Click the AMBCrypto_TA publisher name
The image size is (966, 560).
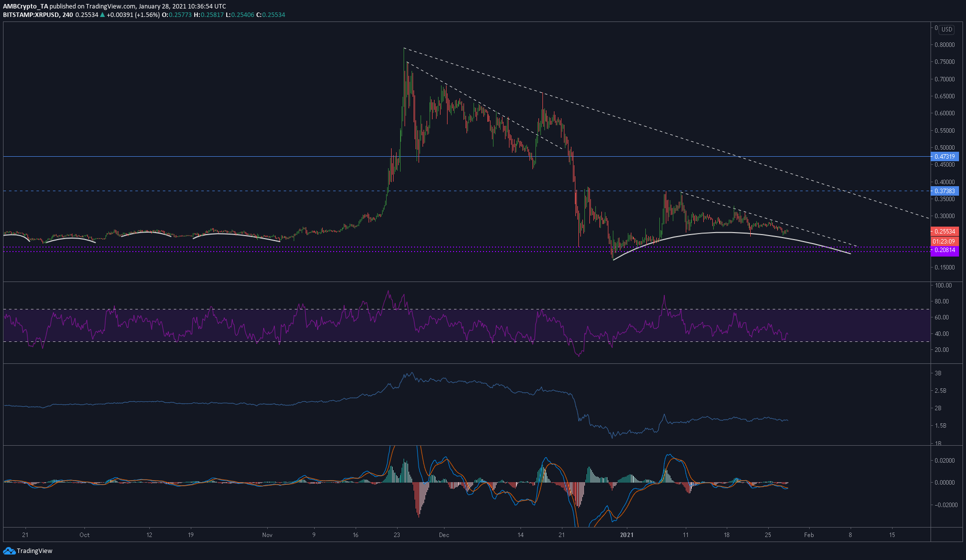pos(25,6)
